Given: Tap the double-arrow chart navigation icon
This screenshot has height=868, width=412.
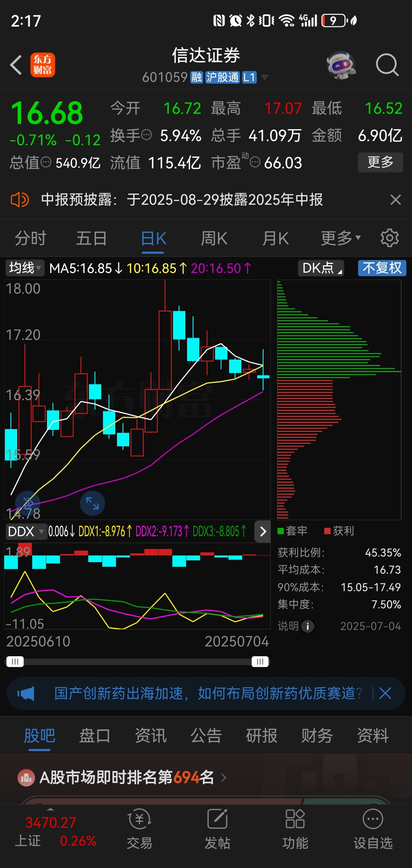Looking at the screenshot, I should pyautogui.click(x=28, y=503).
